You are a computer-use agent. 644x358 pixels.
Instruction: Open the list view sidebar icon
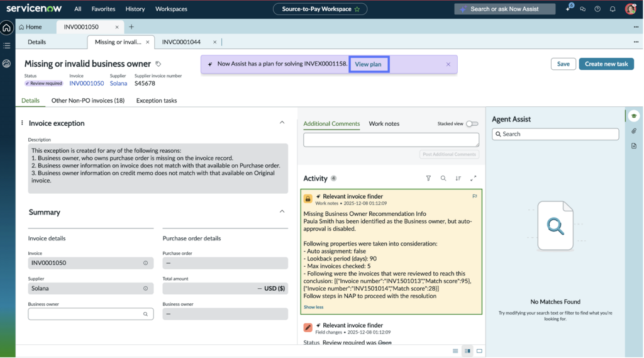(6, 46)
